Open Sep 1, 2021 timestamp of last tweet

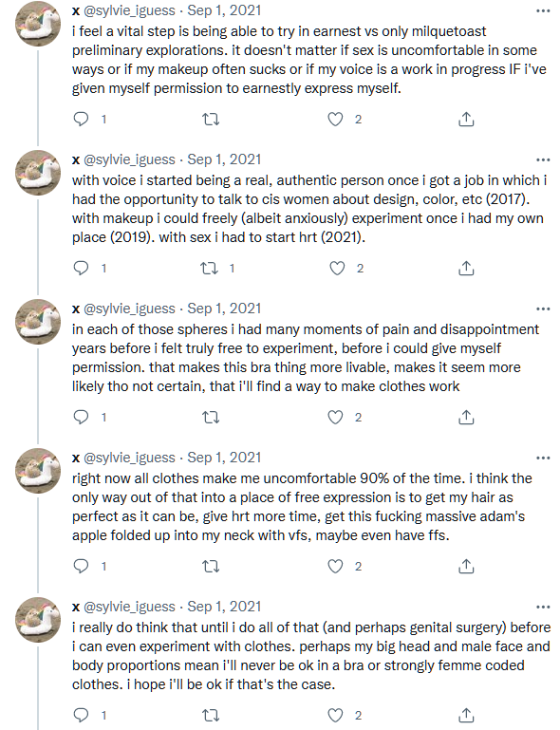point(224,607)
